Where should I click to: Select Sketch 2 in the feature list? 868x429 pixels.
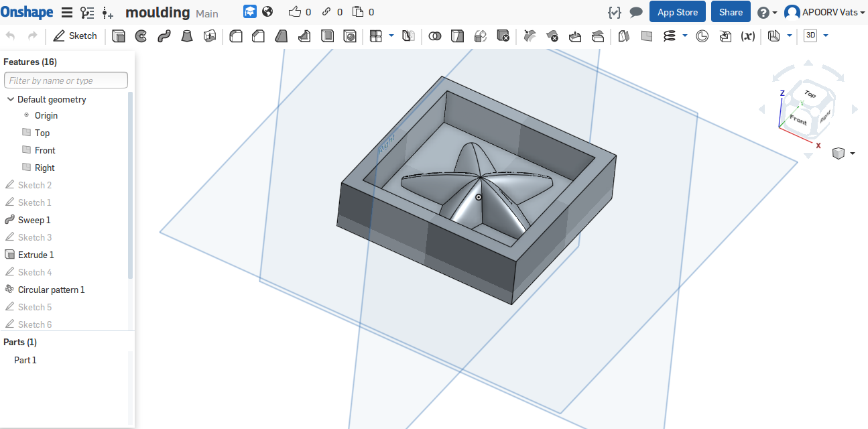click(35, 185)
